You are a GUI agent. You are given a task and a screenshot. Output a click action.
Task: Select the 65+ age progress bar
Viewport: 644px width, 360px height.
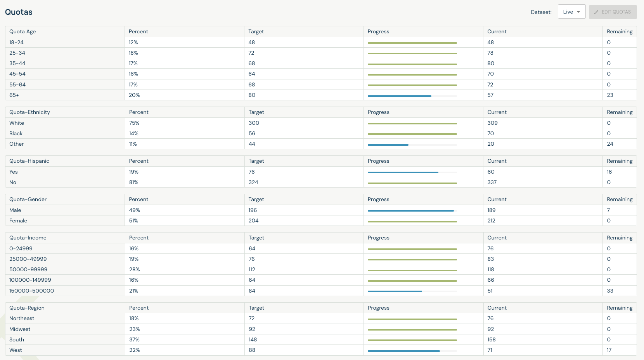(412, 96)
